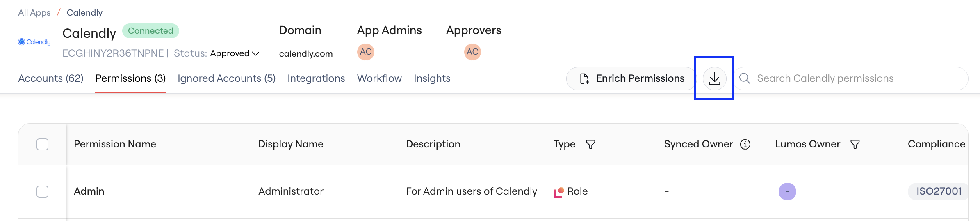Open the Lumos Owner filter icon
The width and height of the screenshot is (980, 221).
click(855, 144)
